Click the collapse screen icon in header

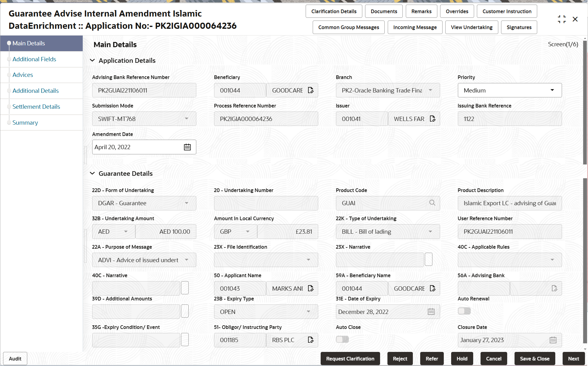coord(562,19)
